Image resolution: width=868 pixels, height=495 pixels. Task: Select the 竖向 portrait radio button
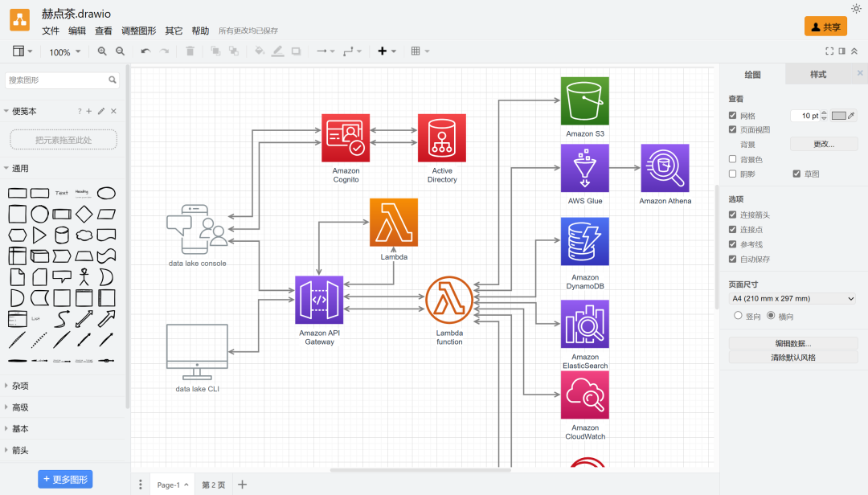coord(738,315)
